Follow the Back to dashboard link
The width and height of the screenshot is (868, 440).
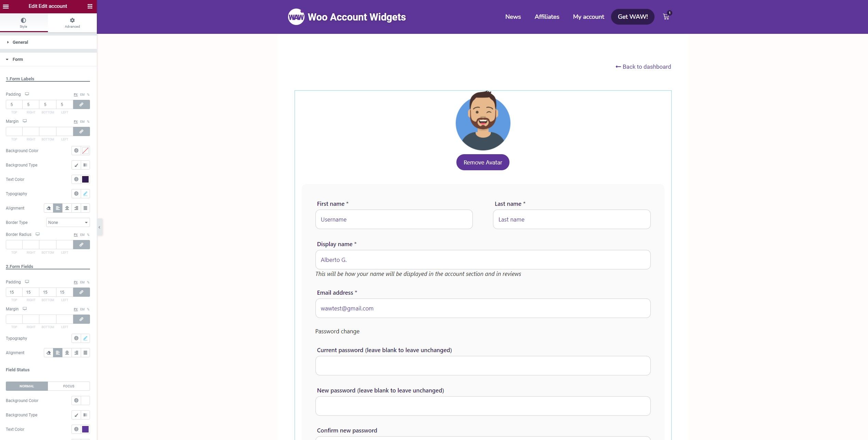click(x=643, y=67)
